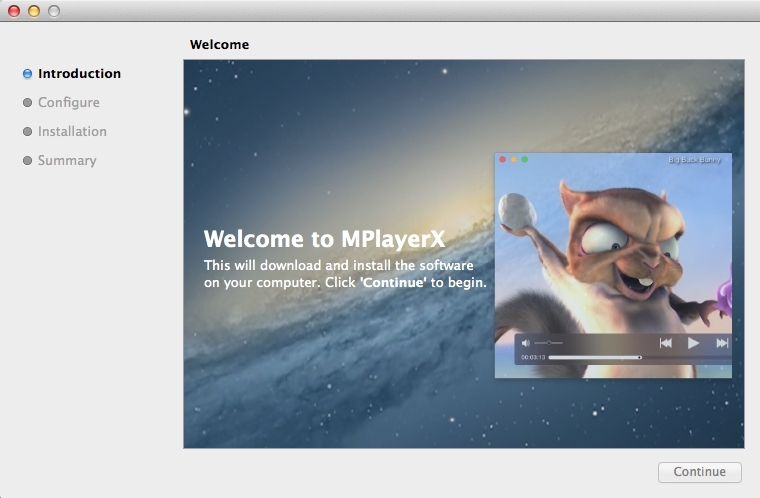The width and height of the screenshot is (760, 498).
Task: Click the gray bullet beside Configure
Action: pos(28,102)
